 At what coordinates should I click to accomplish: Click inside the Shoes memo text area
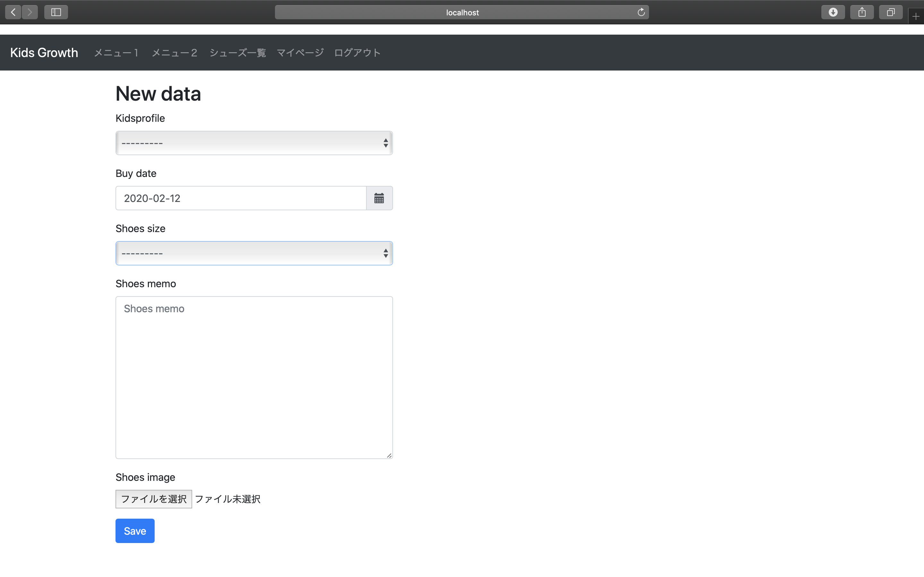254,377
